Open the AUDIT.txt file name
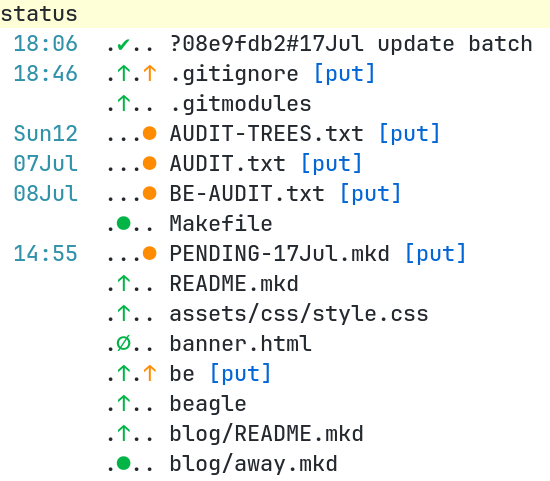This screenshot has width=550, height=481. (x=228, y=163)
